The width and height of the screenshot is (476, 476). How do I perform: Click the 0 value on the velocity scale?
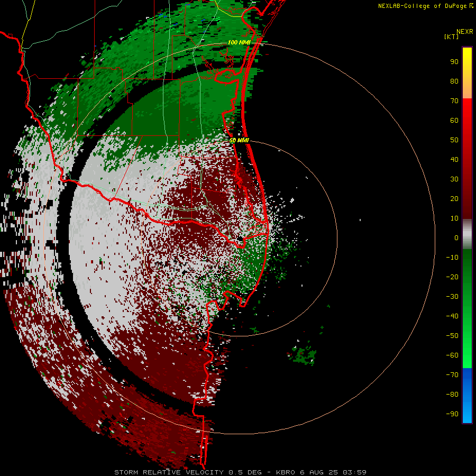[x=456, y=237]
